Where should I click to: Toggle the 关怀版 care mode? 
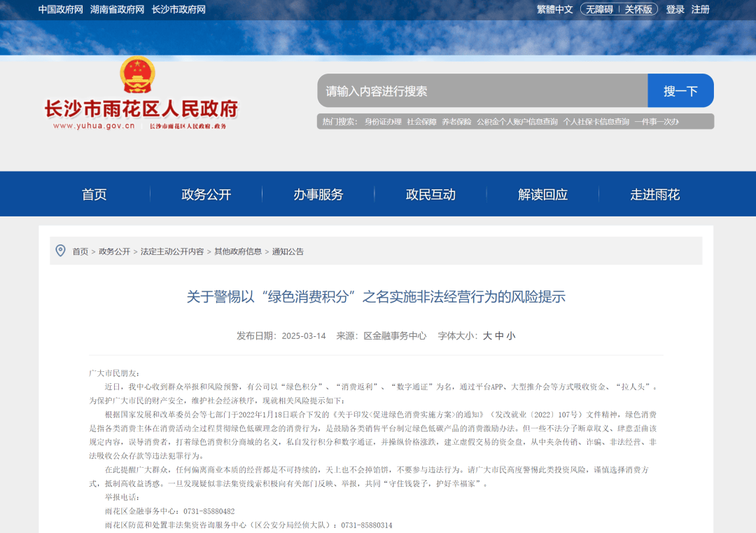coord(638,9)
